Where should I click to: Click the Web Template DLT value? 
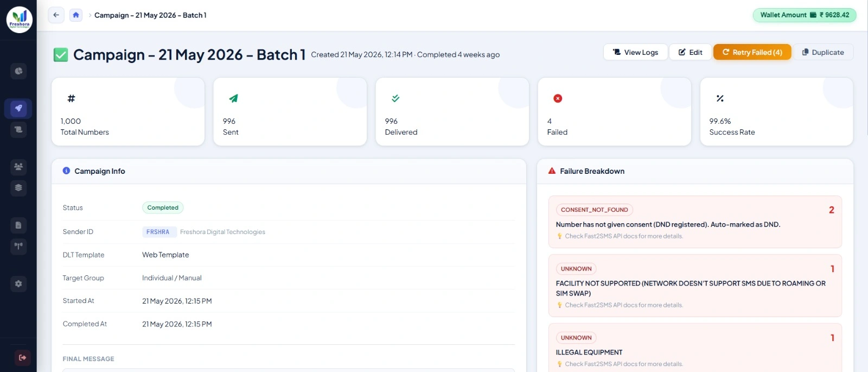click(165, 255)
